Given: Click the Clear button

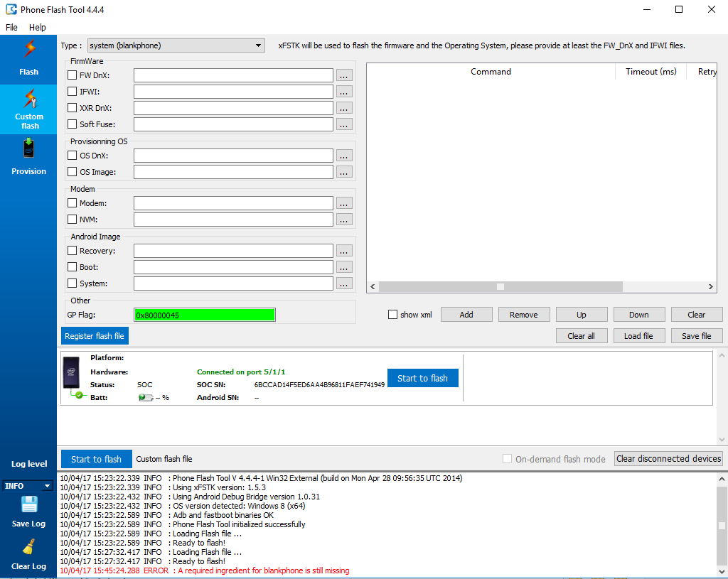Looking at the screenshot, I should point(697,315).
